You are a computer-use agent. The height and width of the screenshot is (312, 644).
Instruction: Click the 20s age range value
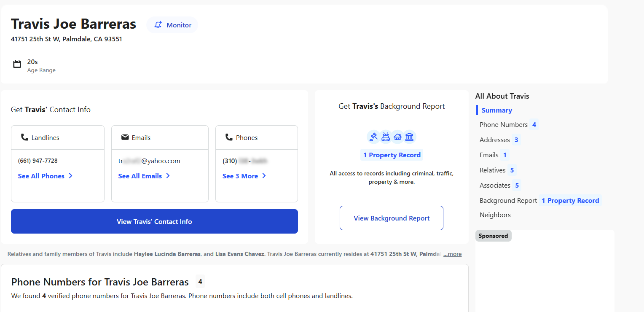[32, 62]
